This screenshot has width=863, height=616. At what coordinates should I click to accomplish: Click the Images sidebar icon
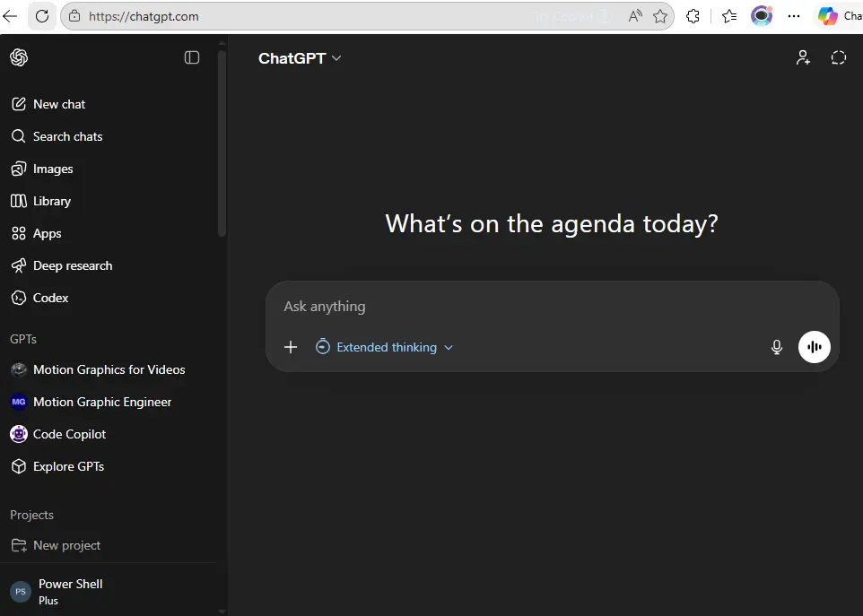click(19, 169)
